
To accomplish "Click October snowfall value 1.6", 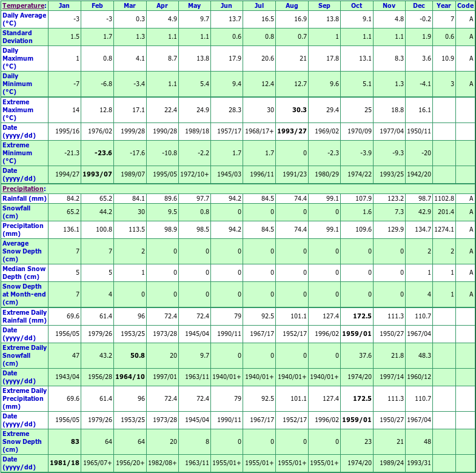I will pyautogui.click(x=367, y=212).
